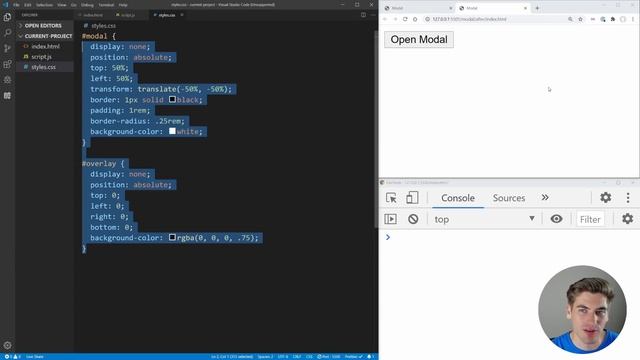Viewport: 640px width, 360px height.
Task: Click the notifications bell in status bar
Action: pyautogui.click(x=370, y=356)
